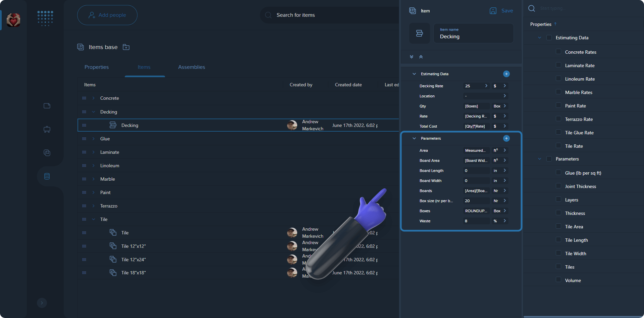The width and height of the screenshot is (644, 318).
Task: Check the Estimating Data checkbox
Action: point(549,37)
